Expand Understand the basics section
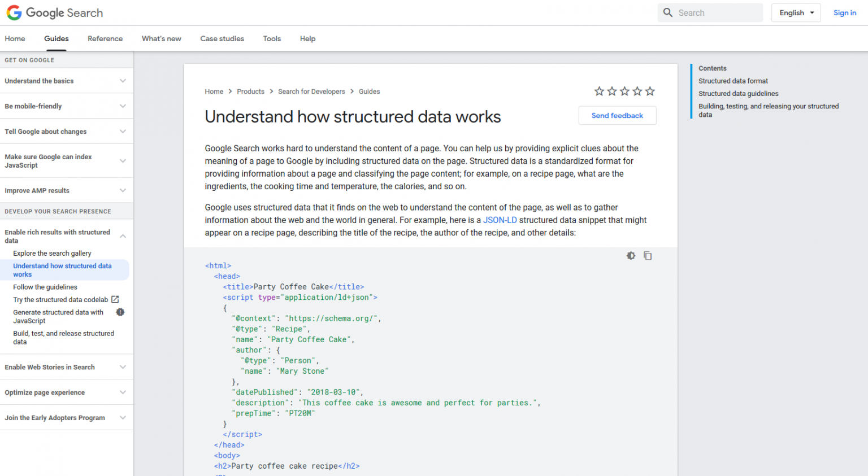Screen dimensions: 868x476 [x=123, y=81]
